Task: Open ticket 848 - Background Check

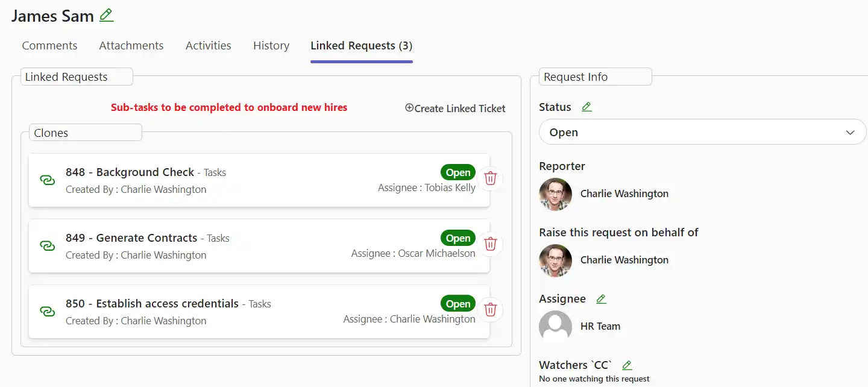Action: tap(130, 172)
